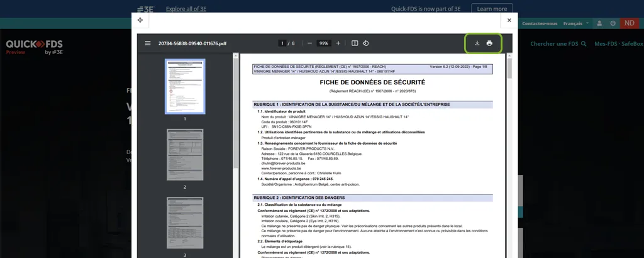Viewport: 644px width, 258px height.
Task: Open Chercher une FDS search
Action: [558, 43]
